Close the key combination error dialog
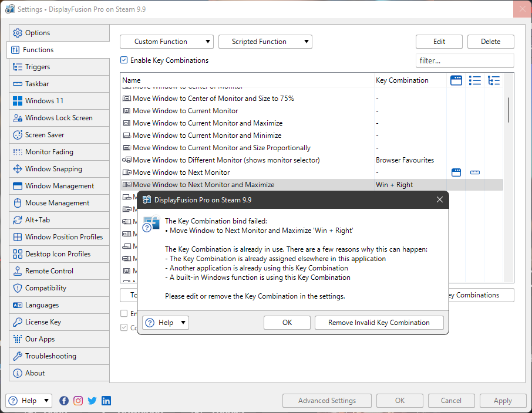 [440, 199]
